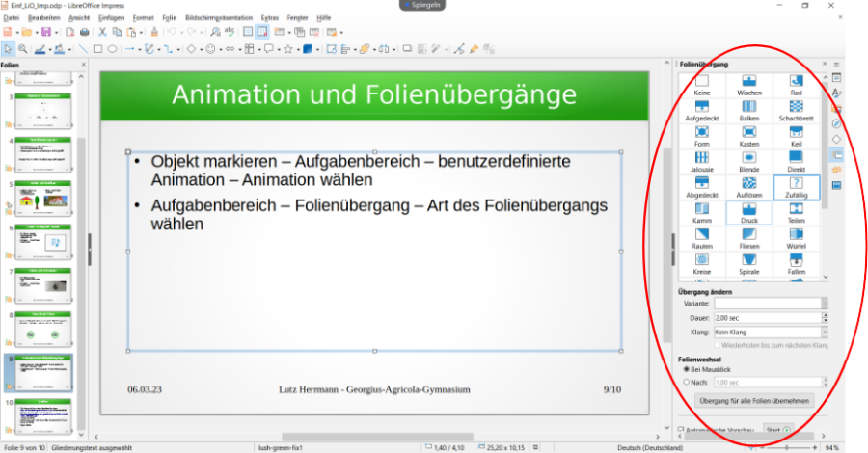Viewport: 868px width, 453px height.
Task: Select the rectangle drawing tool
Action: pyautogui.click(x=97, y=48)
